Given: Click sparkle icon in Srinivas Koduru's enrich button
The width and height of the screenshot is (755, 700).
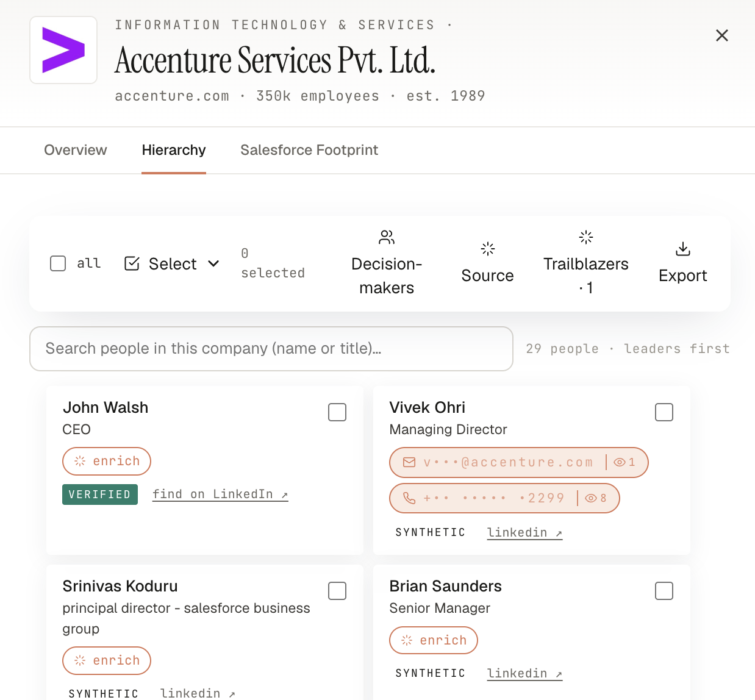Looking at the screenshot, I should pyautogui.click(x=80, y=660).
